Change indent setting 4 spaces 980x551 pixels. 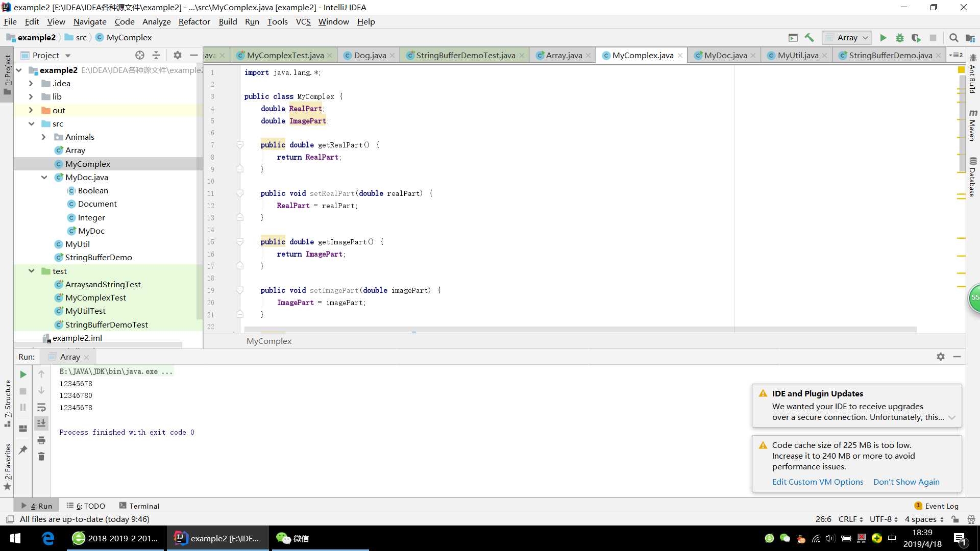924,519
